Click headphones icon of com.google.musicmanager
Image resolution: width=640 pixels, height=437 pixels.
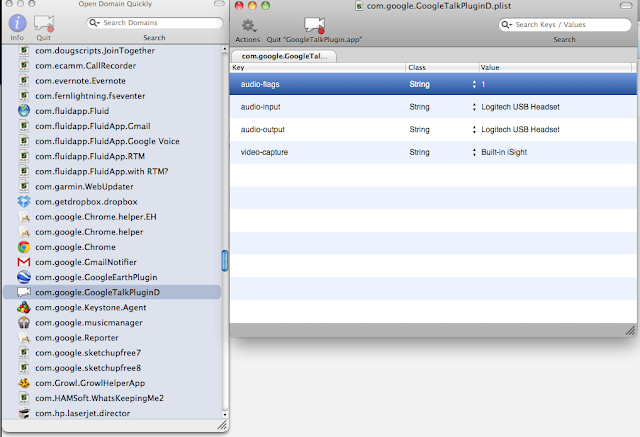[x=24, y=322]
